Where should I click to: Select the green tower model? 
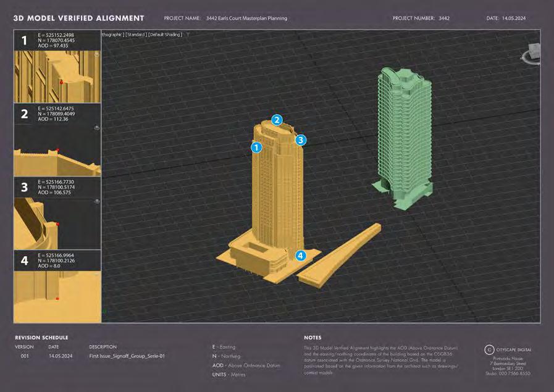[x=403, y=138]
